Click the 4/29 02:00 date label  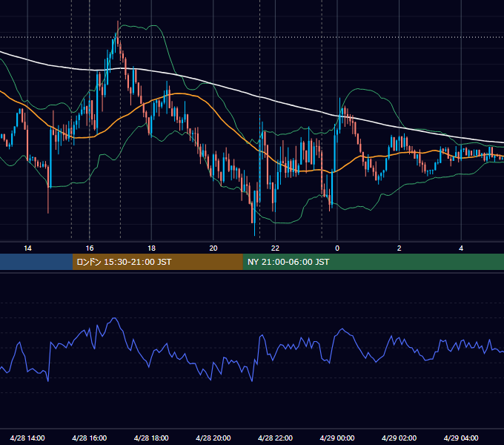[399, 438]
